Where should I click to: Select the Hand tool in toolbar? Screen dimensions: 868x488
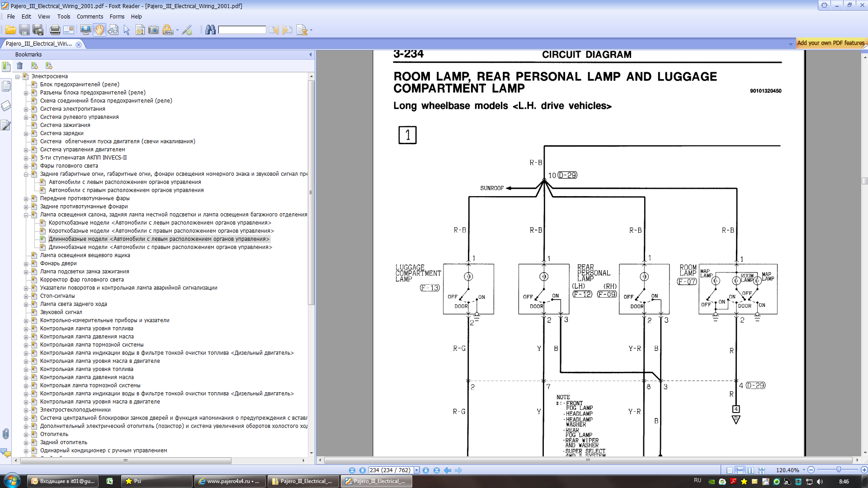pos(99,30)
